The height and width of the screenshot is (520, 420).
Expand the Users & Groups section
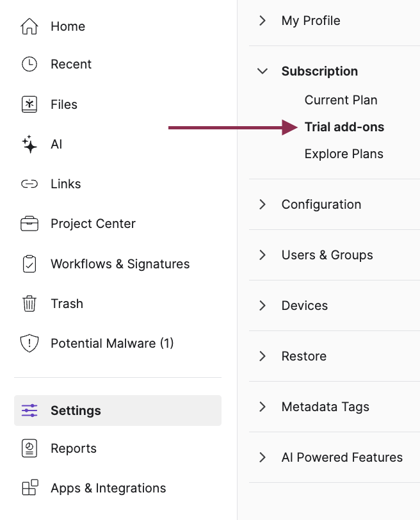(x=262, y=255)
